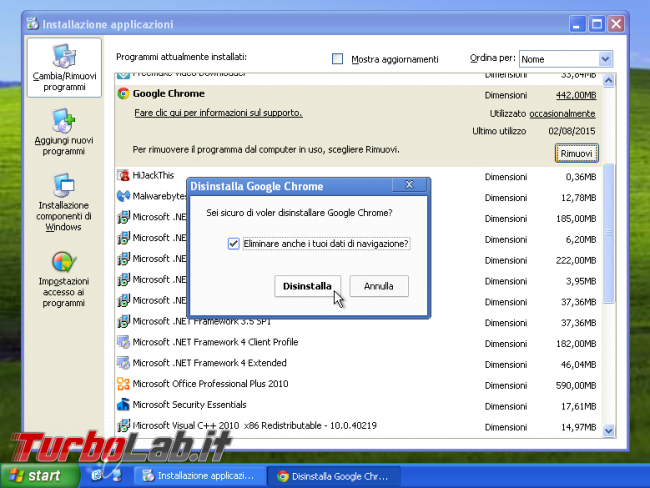The width and height of the screenshot is (650, 488).
Task: Click scroll down arrow of program list
Action: coord(609,431)
